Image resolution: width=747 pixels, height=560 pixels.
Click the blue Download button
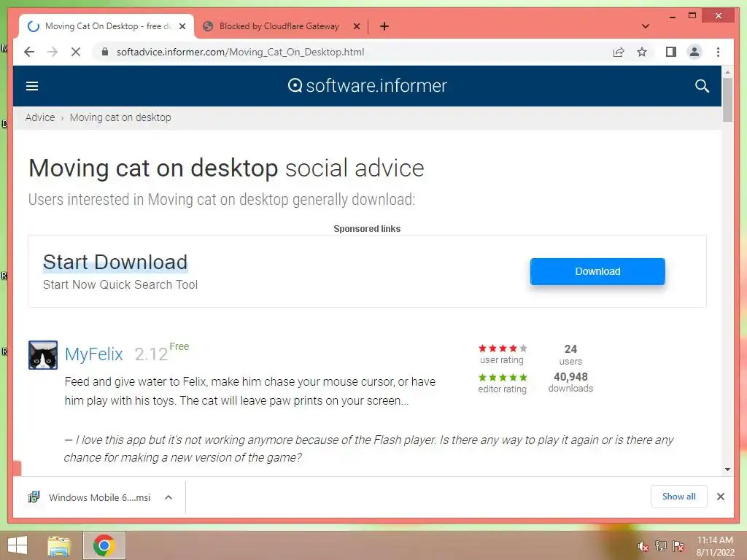pos(597,271)
